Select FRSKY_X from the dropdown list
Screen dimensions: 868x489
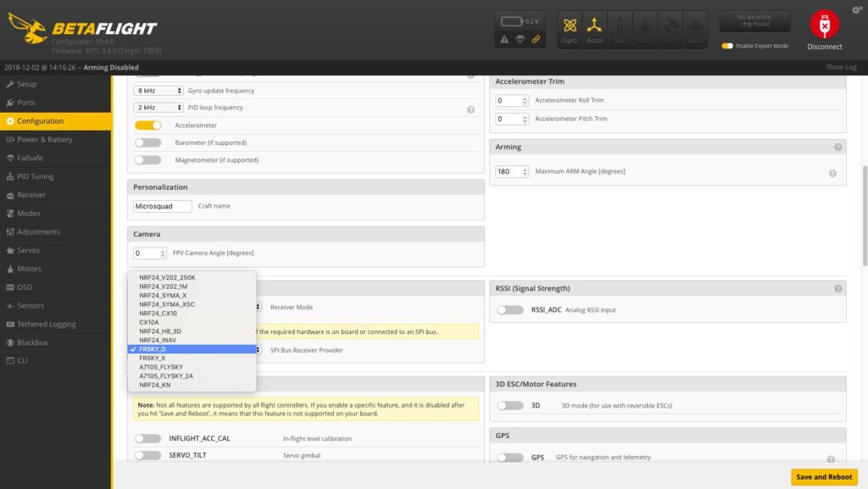tap(153, 358)
